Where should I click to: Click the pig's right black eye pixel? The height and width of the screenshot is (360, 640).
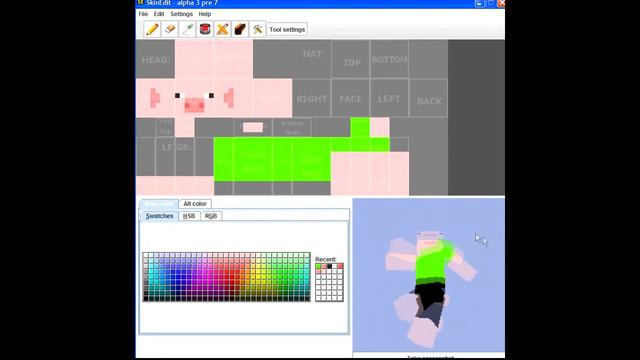[x=211, y=96]
